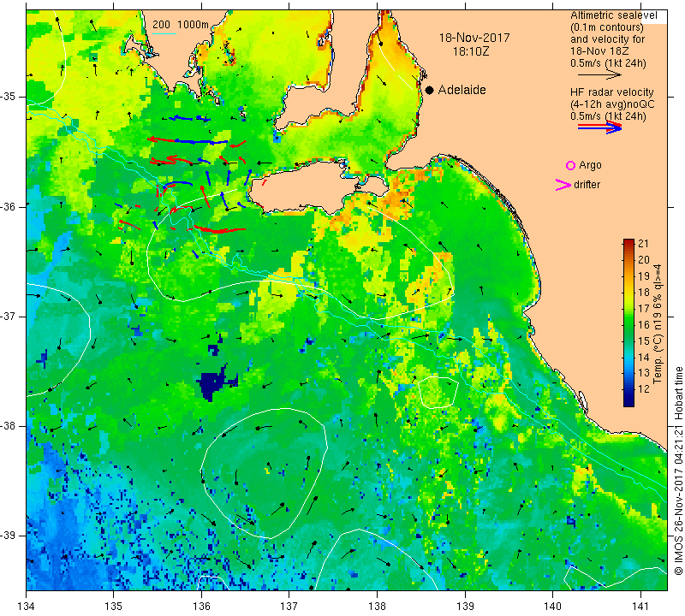Click the 'drifter' legend label
The height and width of the screenshot is (616, 685).
(x=587, y=185)
